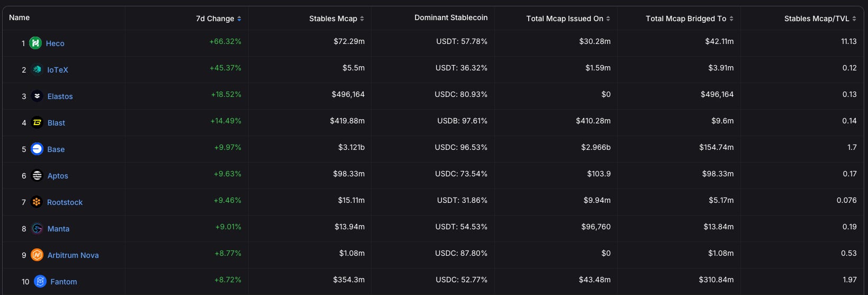Click the Rootstock chain logo icon
Image resolution: width=868 pixels, height=295 pixels.
click(x=37, y=202)
